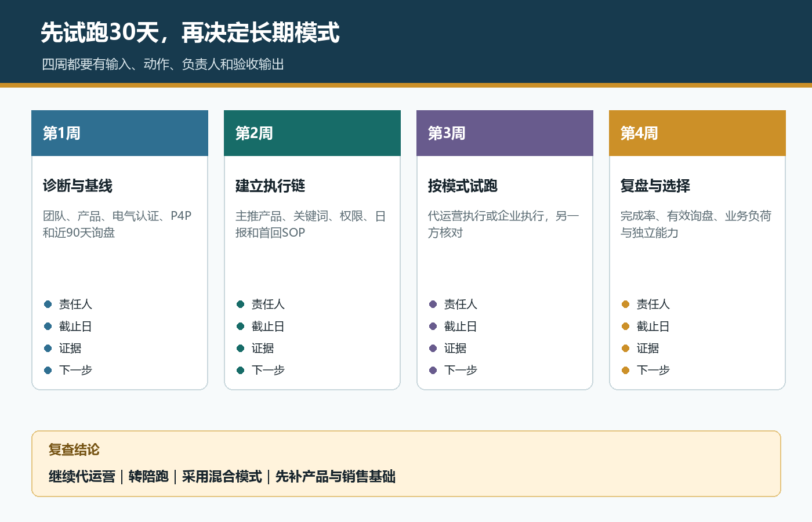The height and width of the screenshot is (522, 812).
Task: Click the option 继续代运营
Action: (x=82, y=477)
